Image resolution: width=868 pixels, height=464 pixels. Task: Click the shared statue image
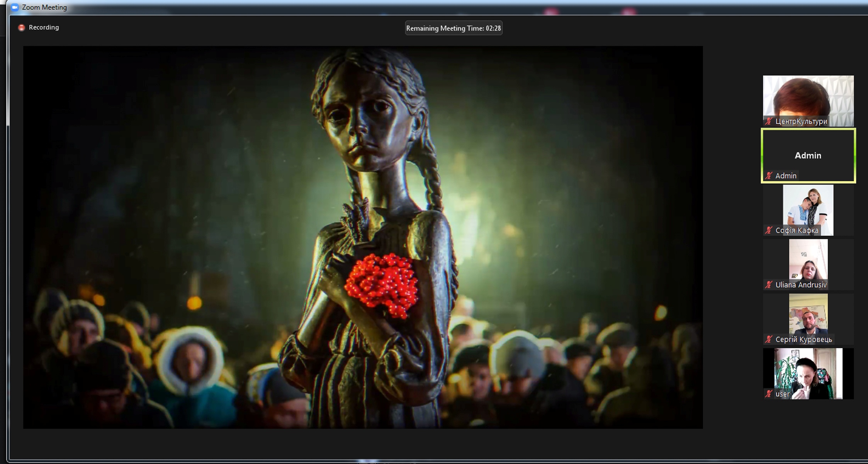[x=363, y=237]
